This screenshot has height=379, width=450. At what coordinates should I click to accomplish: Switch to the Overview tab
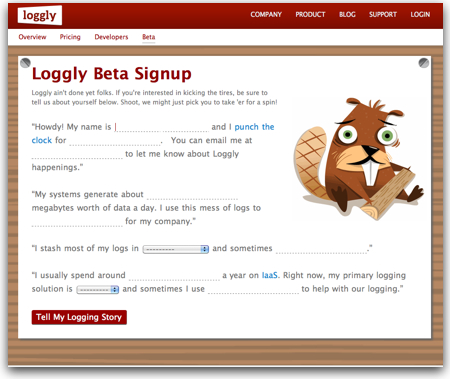[32, 37]
